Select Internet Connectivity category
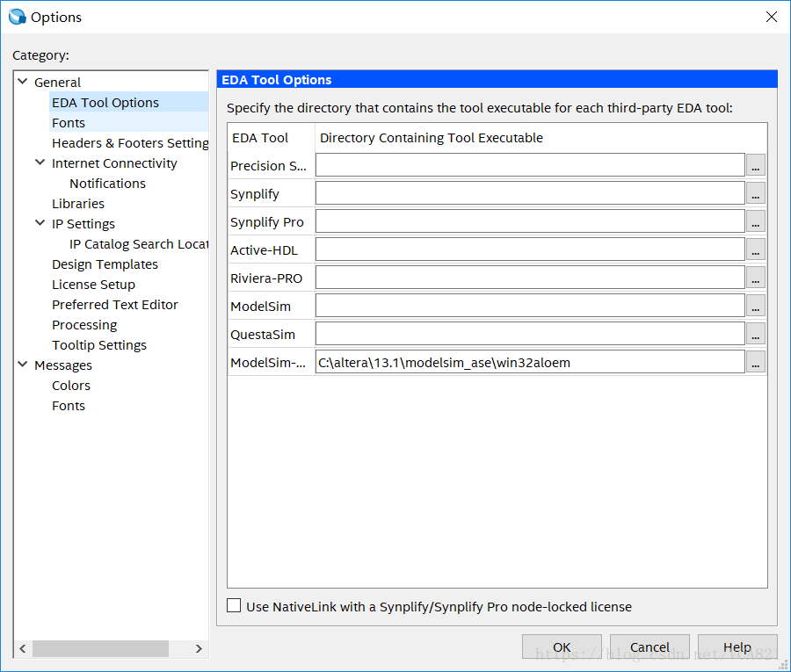Screen dimensions: 791x672 pyautogui.click(x=114, y=163)
